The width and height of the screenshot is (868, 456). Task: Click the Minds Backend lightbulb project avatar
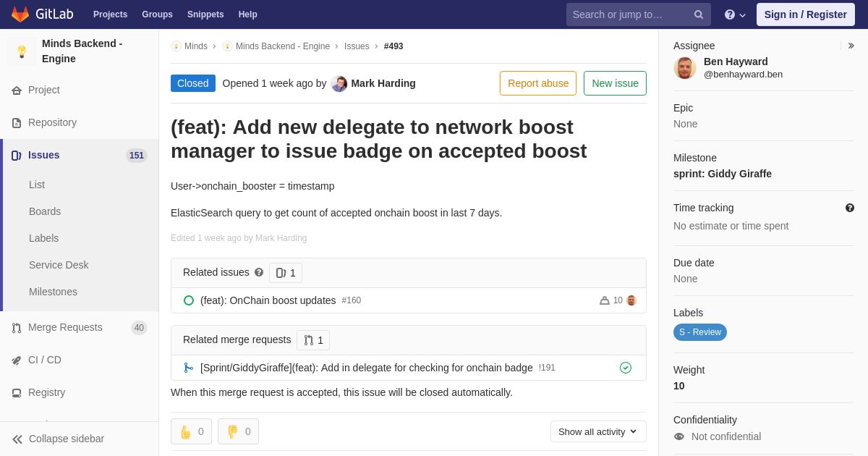point(22,51)
